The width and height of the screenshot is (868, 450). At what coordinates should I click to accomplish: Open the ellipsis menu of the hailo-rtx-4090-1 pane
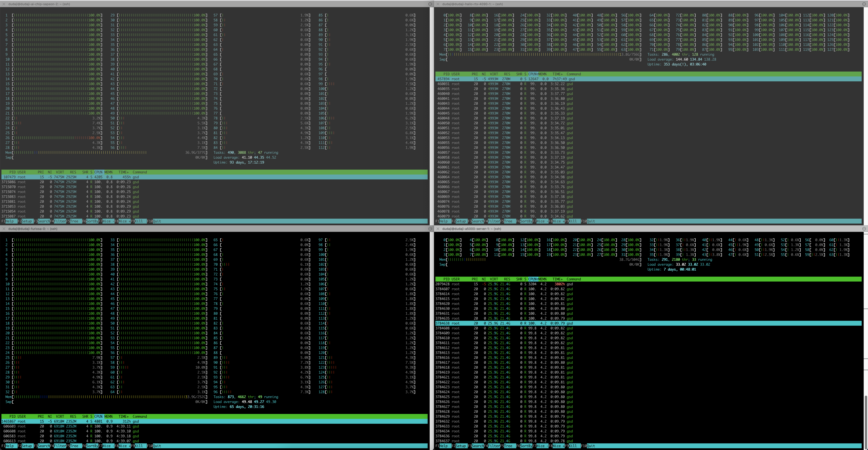pos(864,4)
